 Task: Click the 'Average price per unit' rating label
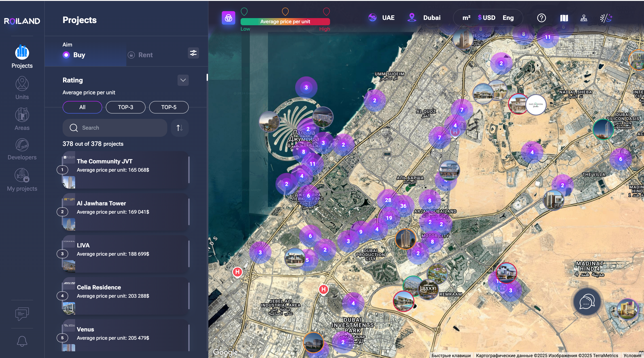coord(89,93)
